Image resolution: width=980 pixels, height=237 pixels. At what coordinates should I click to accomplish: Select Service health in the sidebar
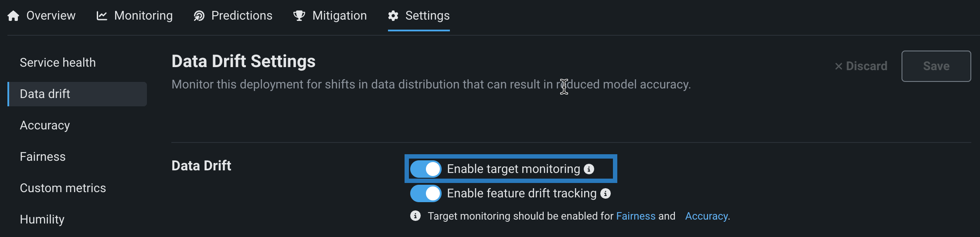point(58,63)
